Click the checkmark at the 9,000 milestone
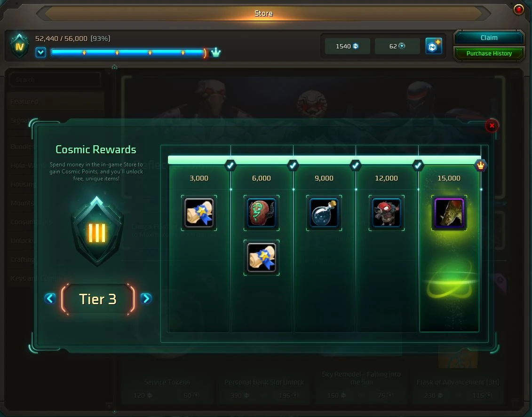Image resolution: width=532 pixels, height=417 pixels. pyautogui.click(x=355, y=165)
